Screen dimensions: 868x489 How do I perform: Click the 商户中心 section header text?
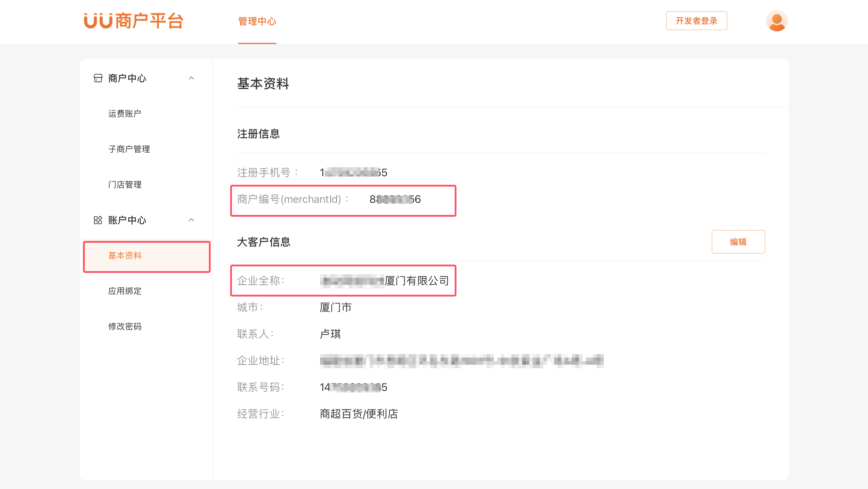tap(127, 78)
